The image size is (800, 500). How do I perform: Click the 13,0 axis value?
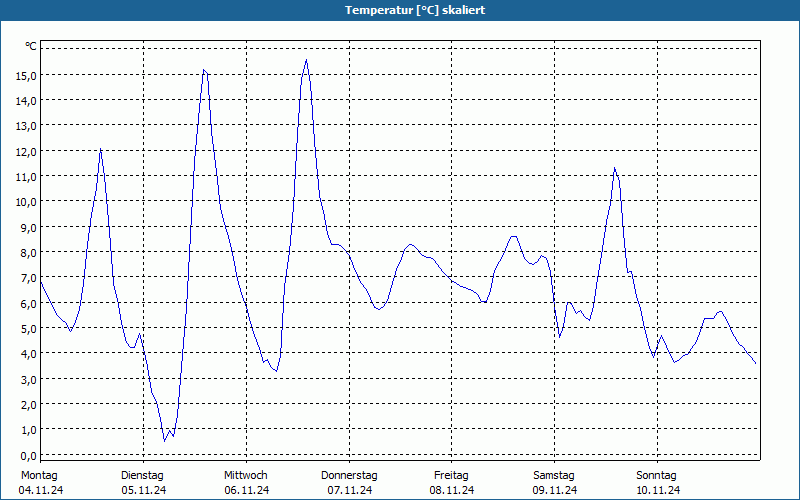[x=26, y=126]
